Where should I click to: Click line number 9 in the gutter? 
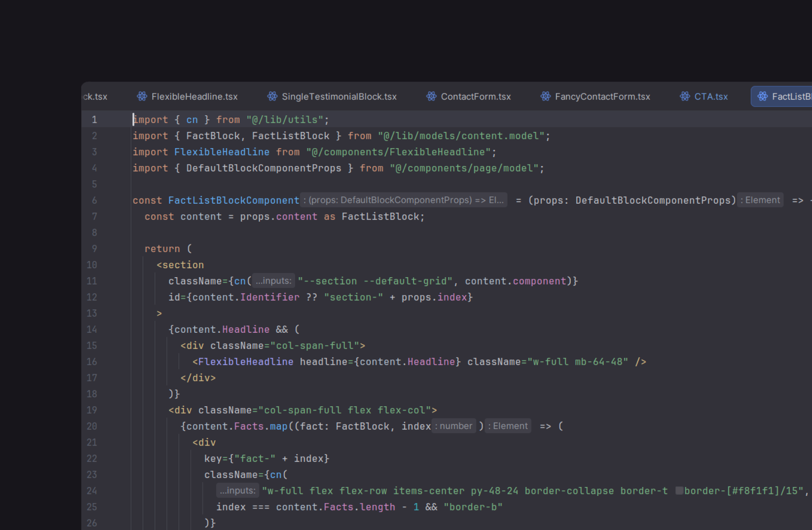(x=94, y=249)
